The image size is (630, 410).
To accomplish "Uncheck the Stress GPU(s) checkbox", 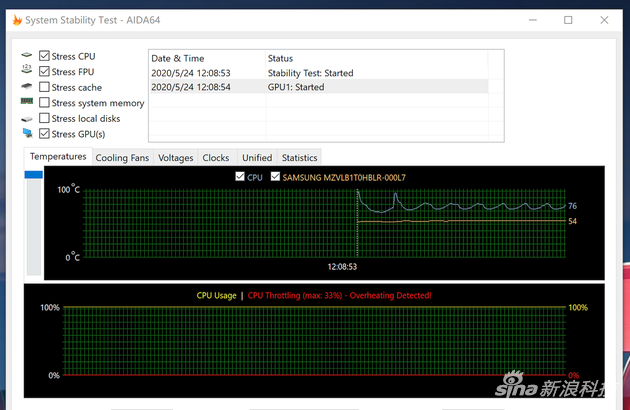I will click(44, 133).
